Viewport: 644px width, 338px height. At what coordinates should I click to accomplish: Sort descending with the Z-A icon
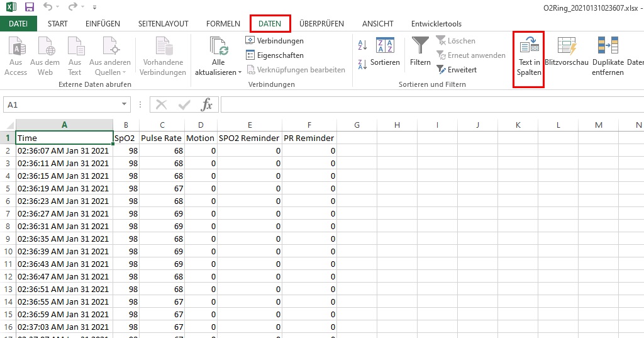362,64
